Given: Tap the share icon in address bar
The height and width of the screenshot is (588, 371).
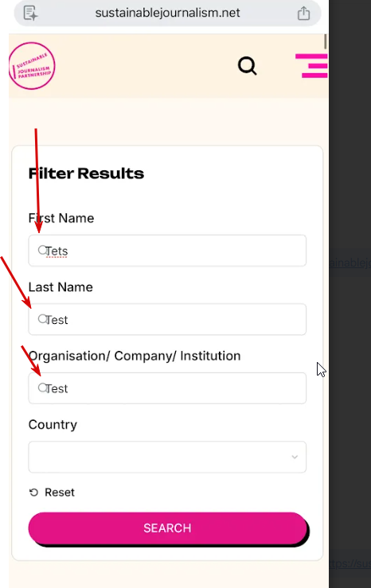Looking at the screenshot, I should click(x=303, y=13).
